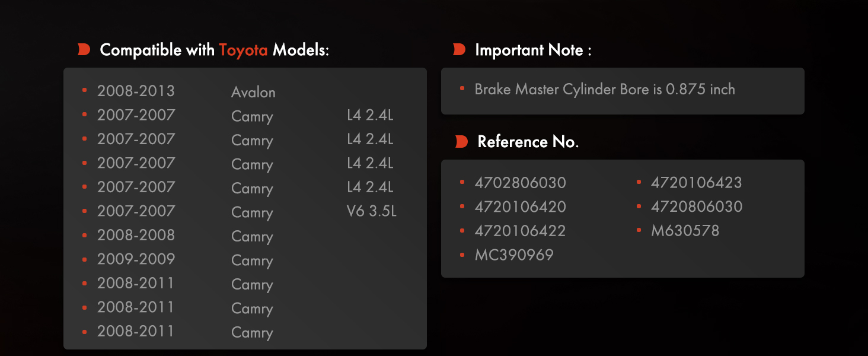Click reference number 4720106422
Screen dimensions: 868x356
tap(520, 231)
